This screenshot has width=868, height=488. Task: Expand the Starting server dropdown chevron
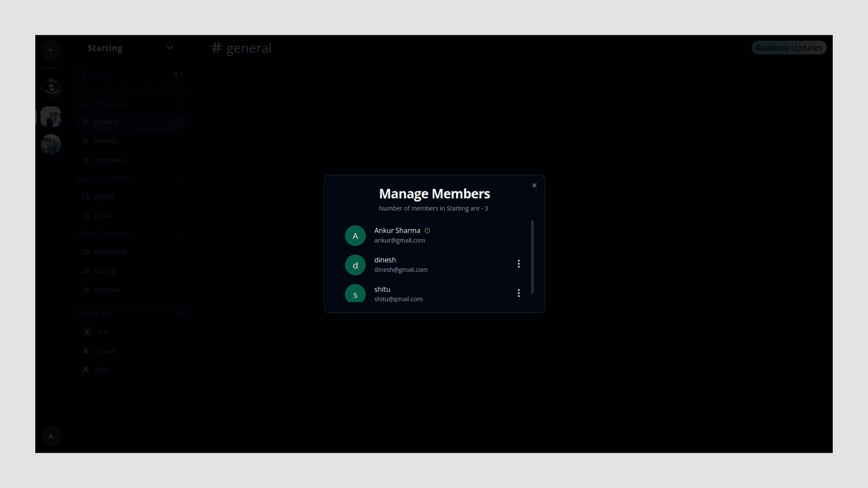tap(170, 48)
